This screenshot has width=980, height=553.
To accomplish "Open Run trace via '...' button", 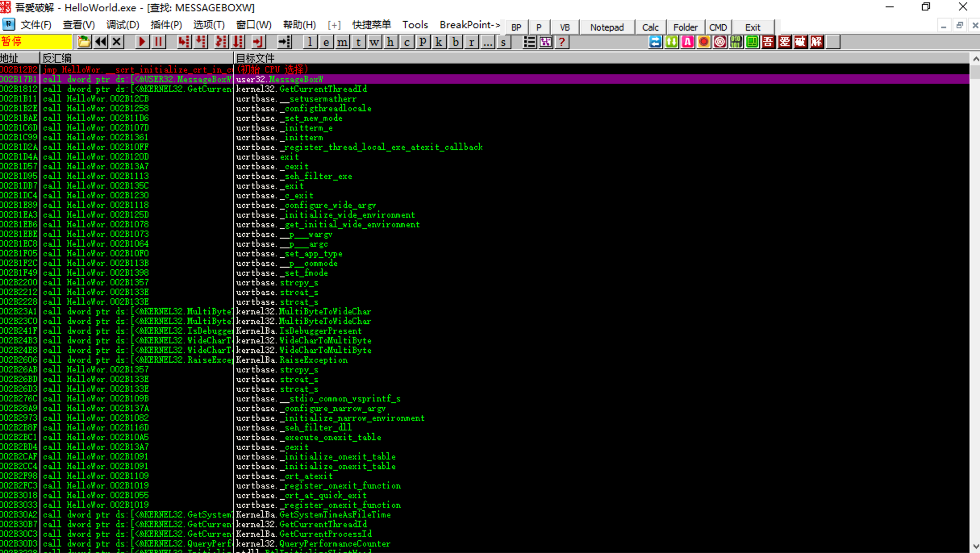I will click(x=488, y=42).
